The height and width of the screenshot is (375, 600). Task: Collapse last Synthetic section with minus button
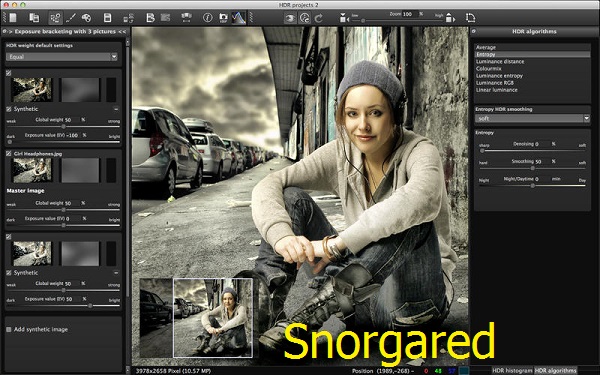[116, 273]
